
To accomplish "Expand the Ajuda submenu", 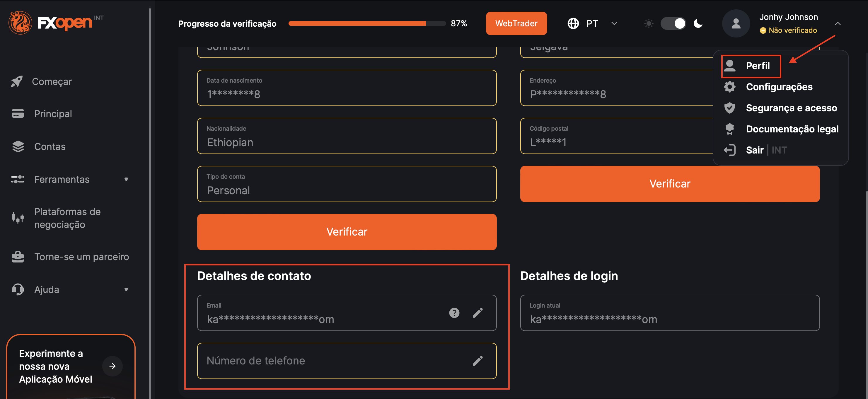I will [x=126, y=289].
